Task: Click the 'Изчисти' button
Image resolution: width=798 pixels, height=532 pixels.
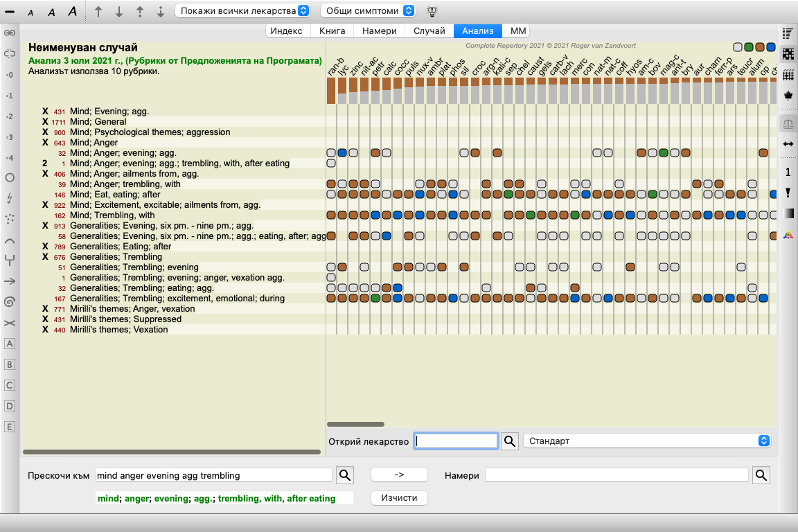Action: click(399, 498)
